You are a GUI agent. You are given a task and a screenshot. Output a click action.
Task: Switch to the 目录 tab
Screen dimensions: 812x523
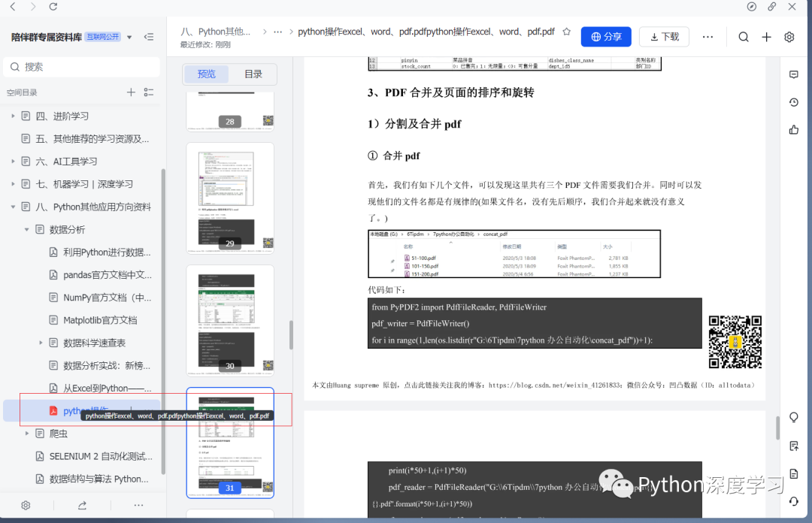(253, 74)
